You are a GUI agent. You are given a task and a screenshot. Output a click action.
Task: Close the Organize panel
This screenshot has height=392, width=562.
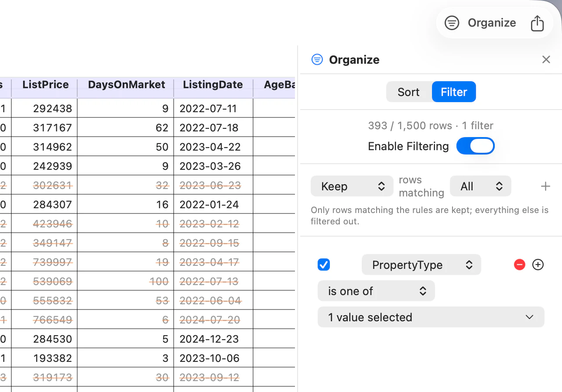click(x=546, y=60)
